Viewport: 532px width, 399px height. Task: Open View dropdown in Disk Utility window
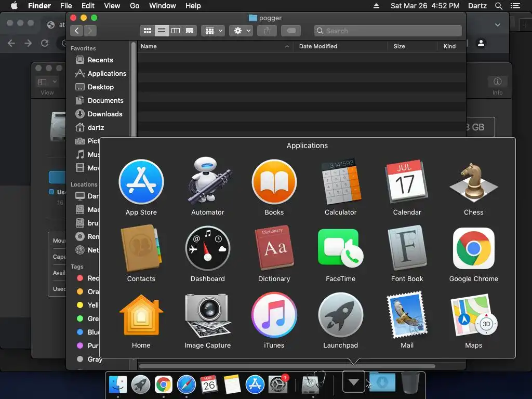[x=47, y=82]
